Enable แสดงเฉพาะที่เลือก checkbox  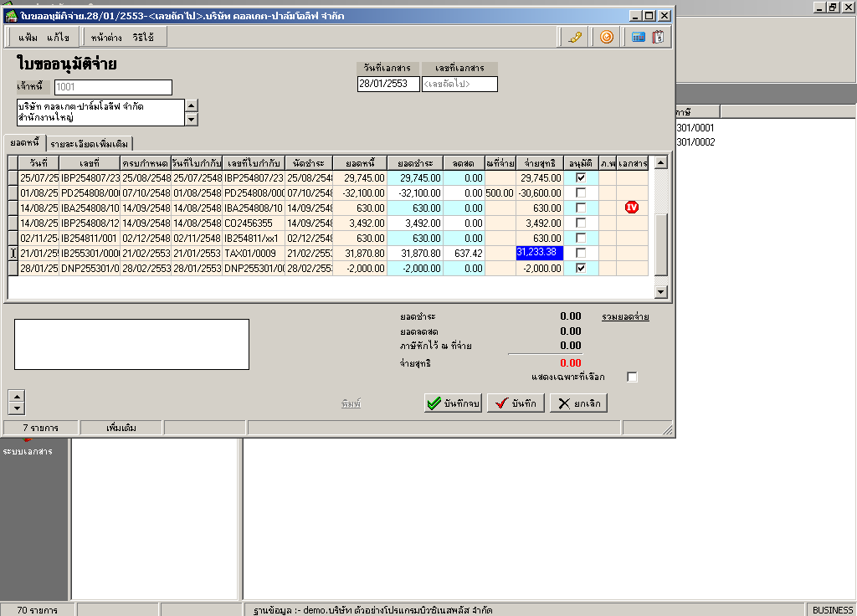tap(632, 377)
